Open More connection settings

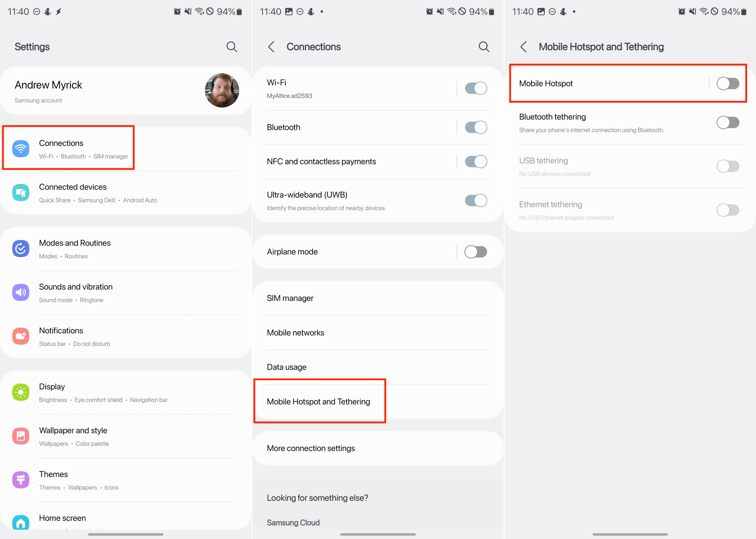(x=311, y=448)
